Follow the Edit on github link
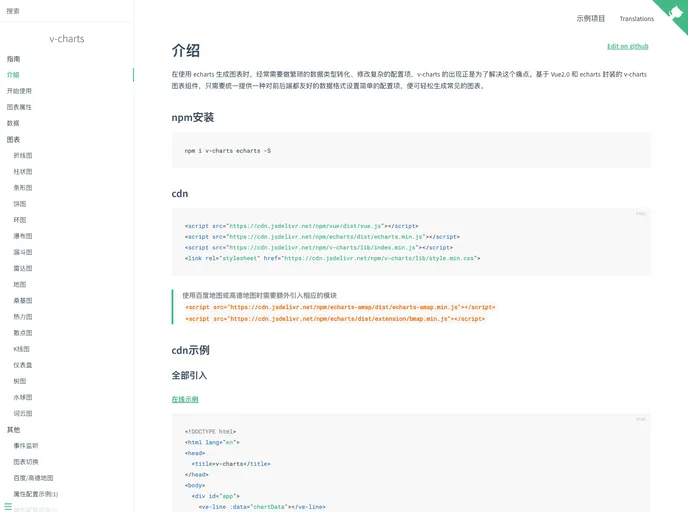This screenshot has height=512, width=688. (627, 46)
